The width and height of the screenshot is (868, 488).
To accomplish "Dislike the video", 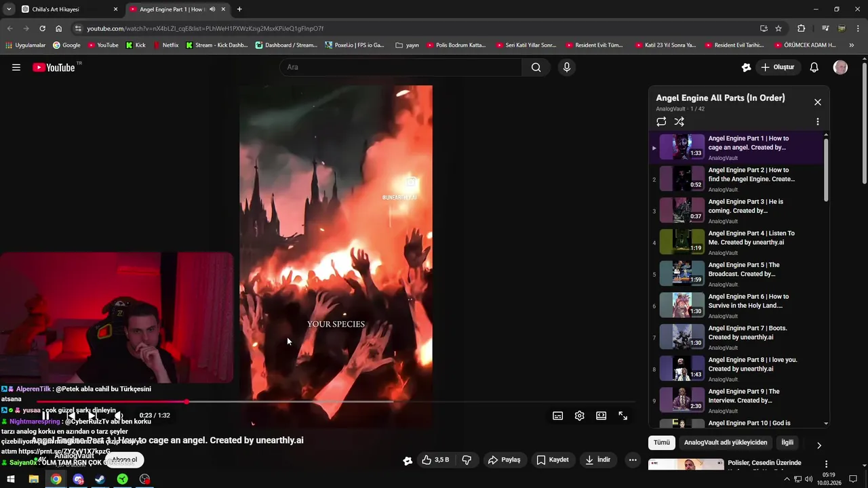I will click(467, 460).
